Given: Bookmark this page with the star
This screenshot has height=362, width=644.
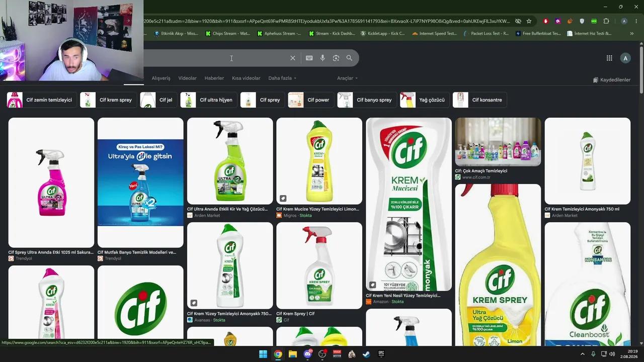Looking at the screenshot, I should click(529, 21).
